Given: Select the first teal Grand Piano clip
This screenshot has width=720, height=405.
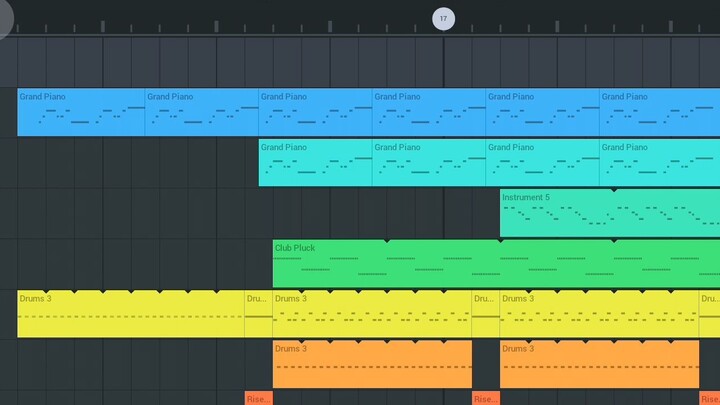Looking at the screenshot, I should tap(315, 162).
